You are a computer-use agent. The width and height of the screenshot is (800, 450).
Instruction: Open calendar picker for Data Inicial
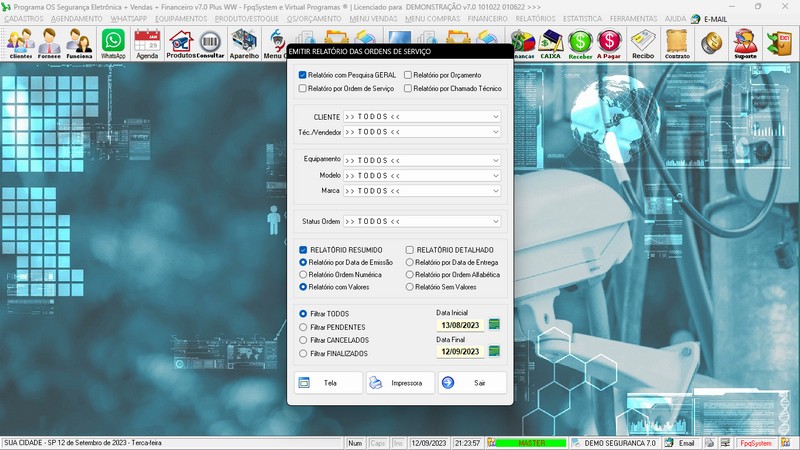point(493,324)
